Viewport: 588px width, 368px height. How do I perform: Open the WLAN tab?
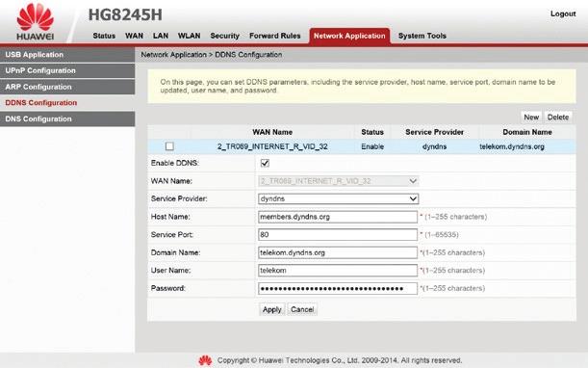coord(189,36)
